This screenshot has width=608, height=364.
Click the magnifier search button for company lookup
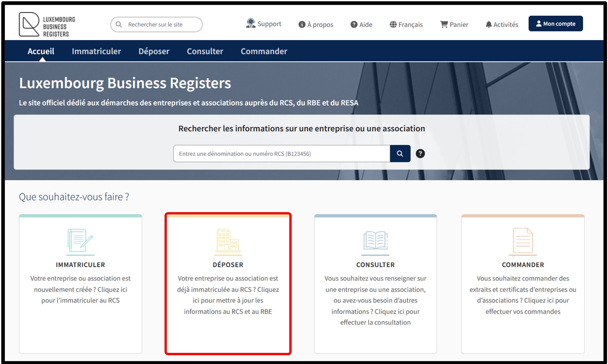(400, 153)
